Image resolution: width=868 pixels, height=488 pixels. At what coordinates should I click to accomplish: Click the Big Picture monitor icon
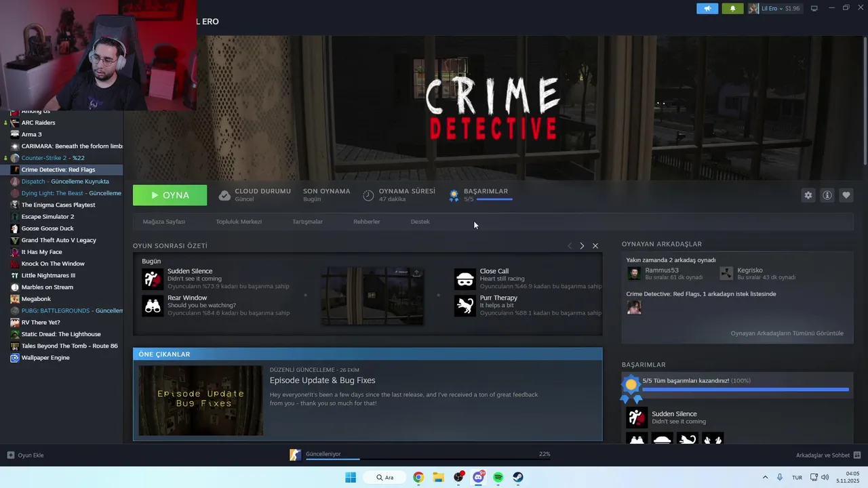pyautogui.click(x=814, y=9)
